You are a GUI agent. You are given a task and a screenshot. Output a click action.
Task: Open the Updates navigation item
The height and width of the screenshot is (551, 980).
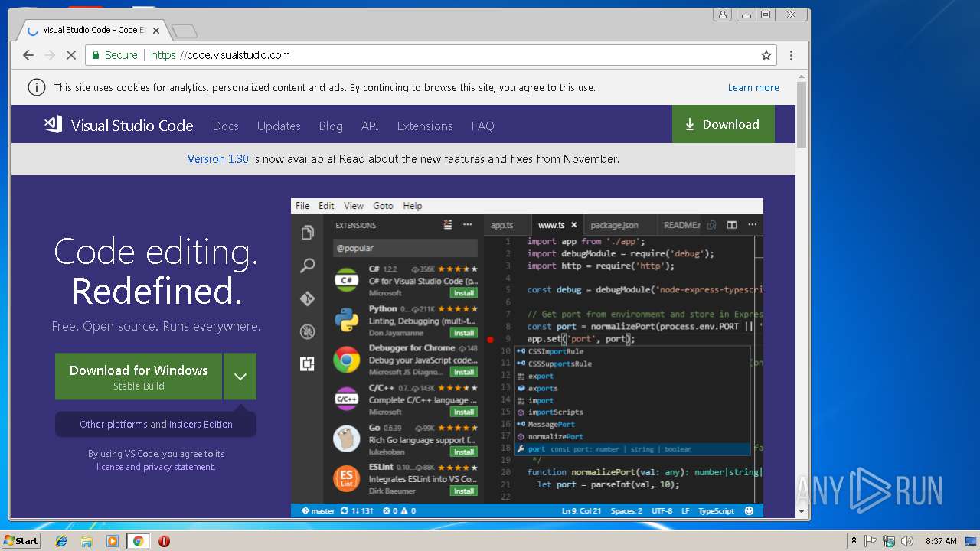click(279, 126)
